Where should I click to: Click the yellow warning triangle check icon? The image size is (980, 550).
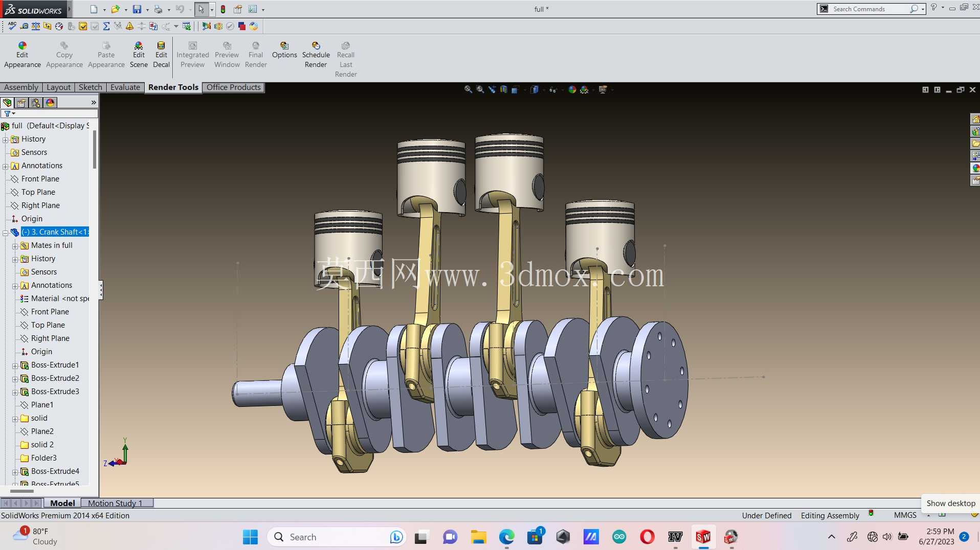coord(129,26)
